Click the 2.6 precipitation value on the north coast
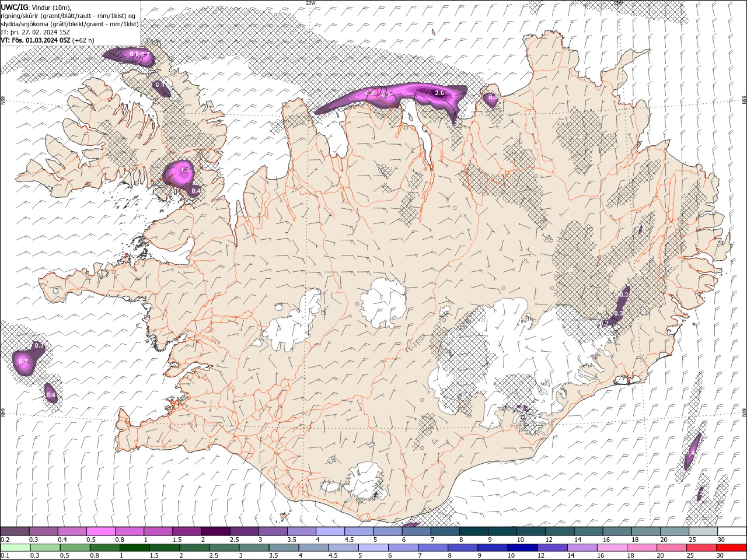This screenshot has height=560, width=747. pos(439,93)
